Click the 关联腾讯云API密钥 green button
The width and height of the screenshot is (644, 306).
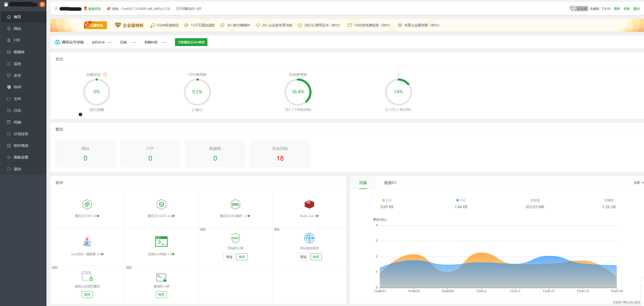(x=191, y=42)
